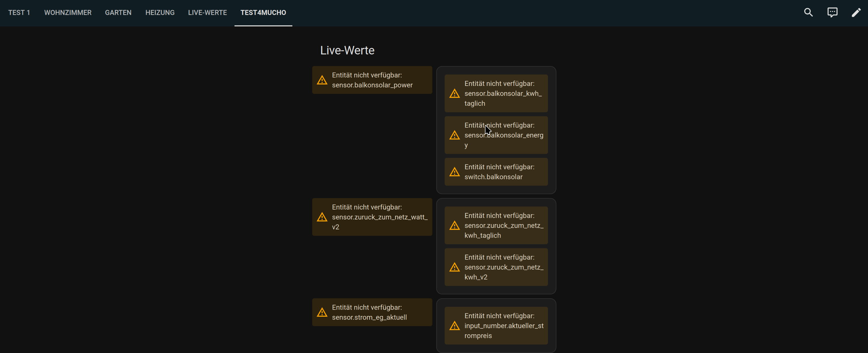Click warning icon beside sensor.balkonsolar_power

(322, 80)
